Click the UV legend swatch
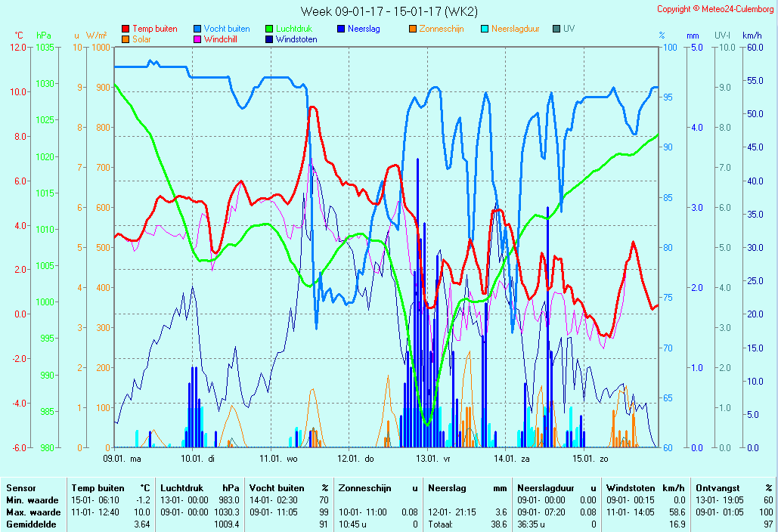Screen dimensions: 778x532 tap(556, 29)
